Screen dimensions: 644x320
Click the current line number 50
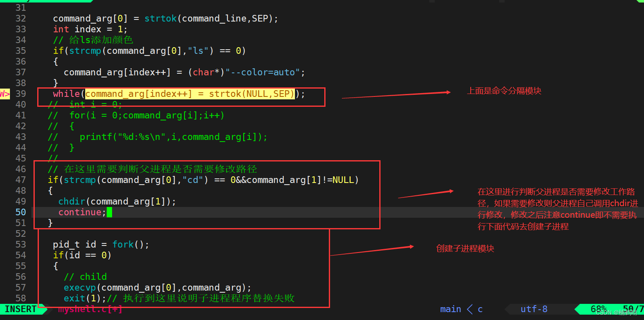[21, 212]
